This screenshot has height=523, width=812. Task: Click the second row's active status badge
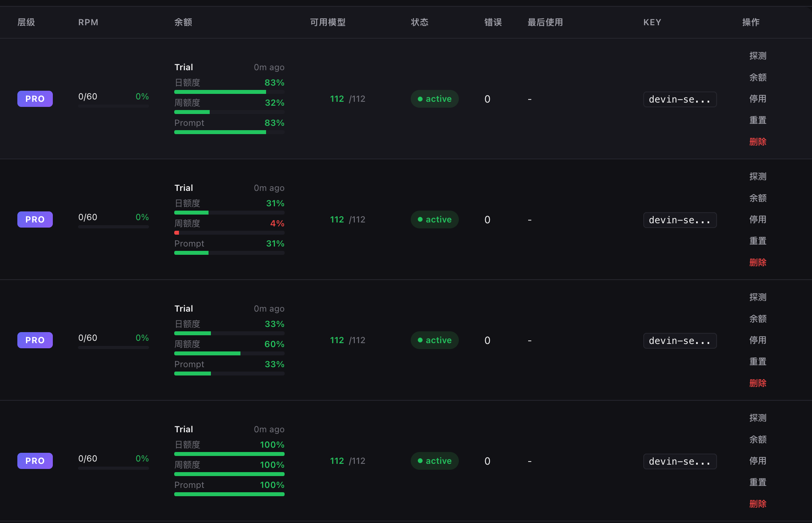(434, 220)
